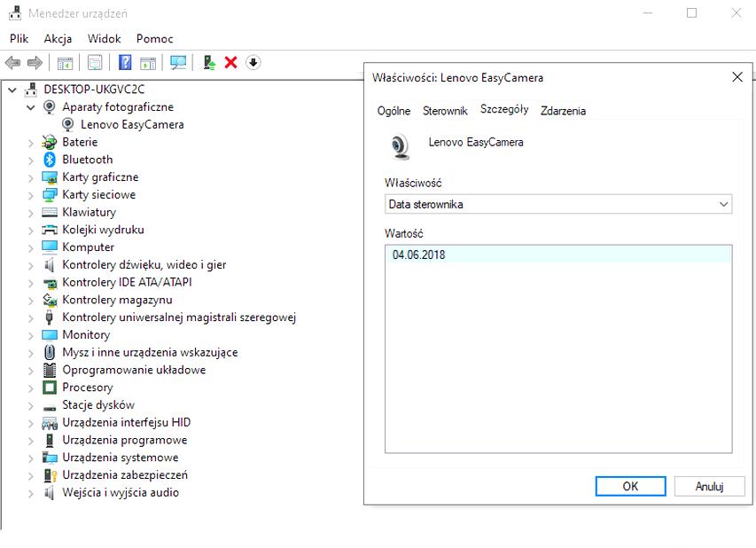
Task: Click the Baterie battery icon
Action: coord(49,142)
